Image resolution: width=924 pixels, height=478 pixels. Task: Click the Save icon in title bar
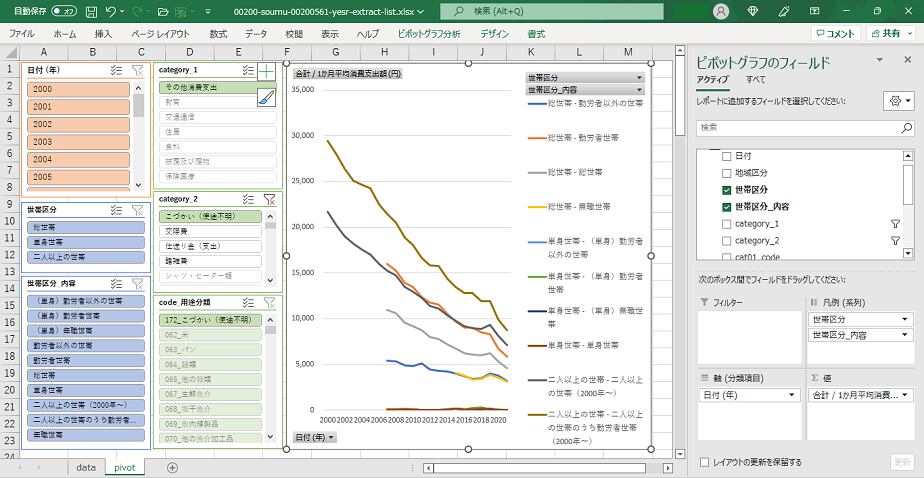click(92, 11)
